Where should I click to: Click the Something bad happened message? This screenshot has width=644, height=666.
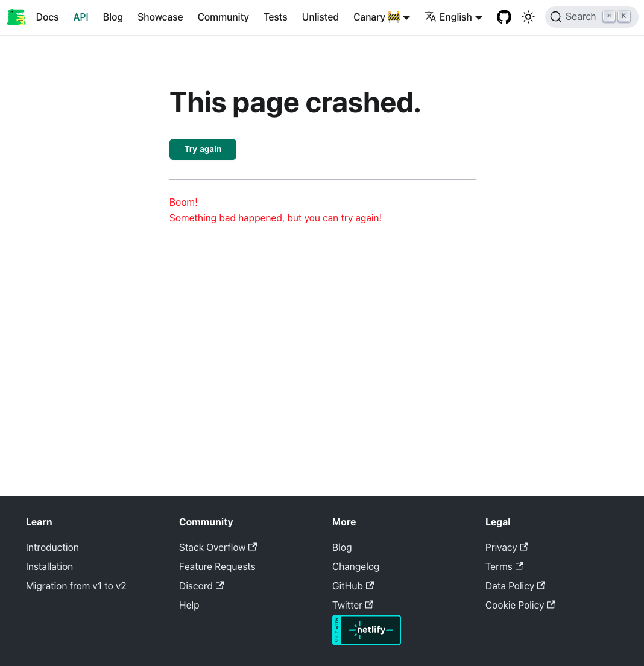276,218
